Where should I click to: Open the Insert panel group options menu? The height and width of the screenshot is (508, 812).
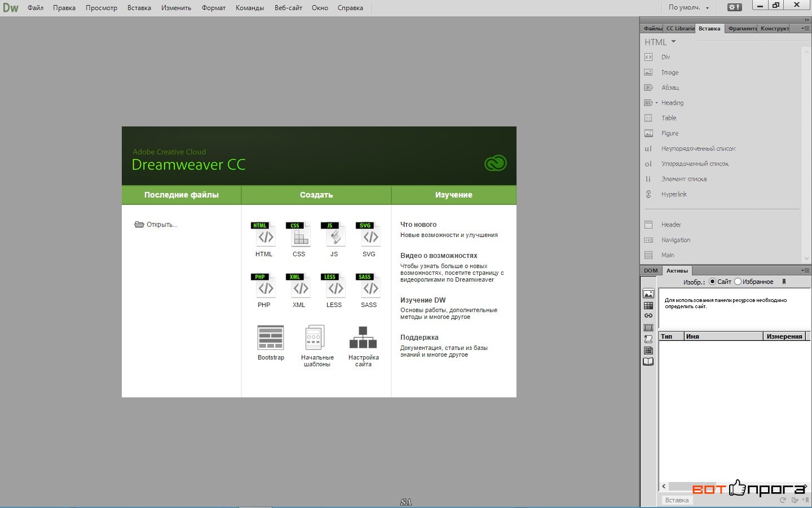(x=805, y=28)
